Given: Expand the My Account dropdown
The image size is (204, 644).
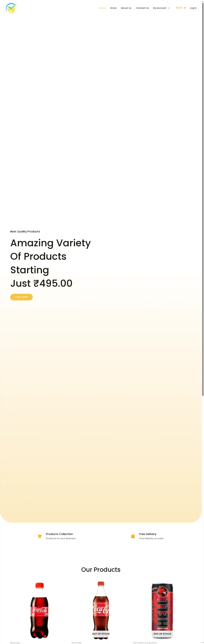Looking at the screenshot, I should click(161, 8).
